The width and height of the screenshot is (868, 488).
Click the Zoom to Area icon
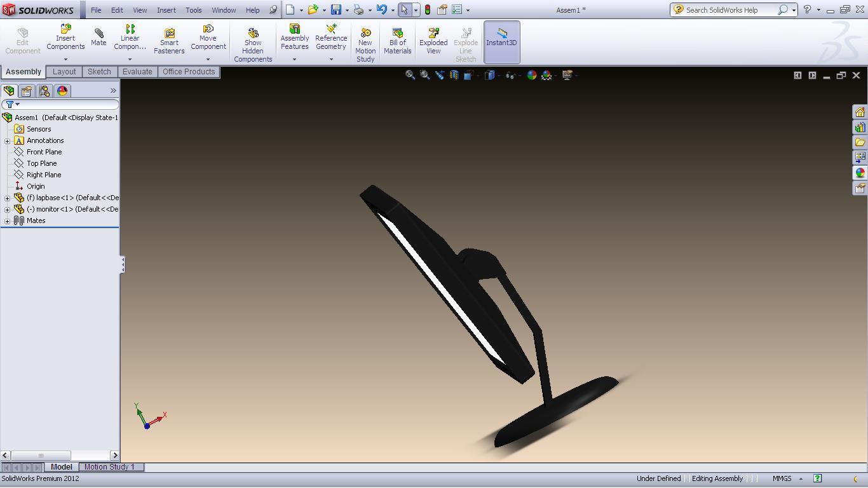click(425, 75)
